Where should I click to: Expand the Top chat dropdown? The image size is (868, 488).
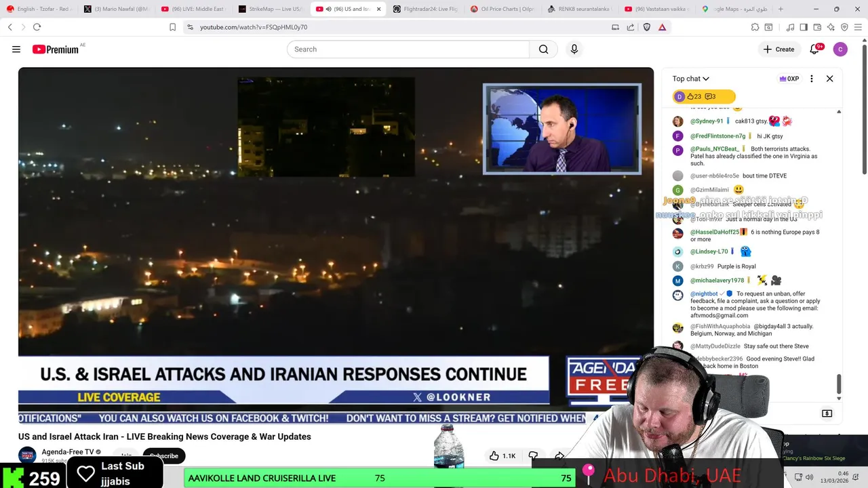coord(690,79)
